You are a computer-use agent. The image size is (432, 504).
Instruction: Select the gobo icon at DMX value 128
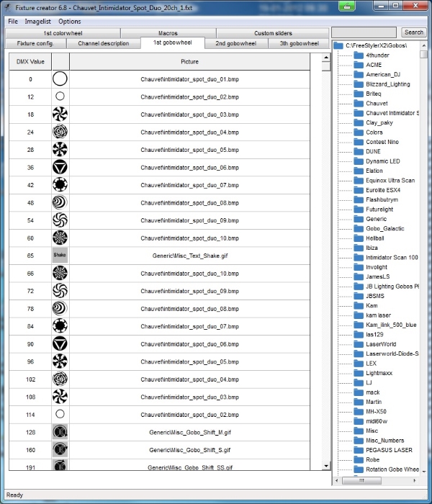pos(60,432)
